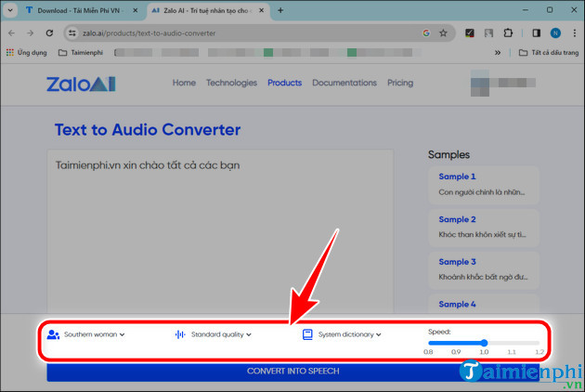Reload the page with the refresh icon

tap(49, 33)
